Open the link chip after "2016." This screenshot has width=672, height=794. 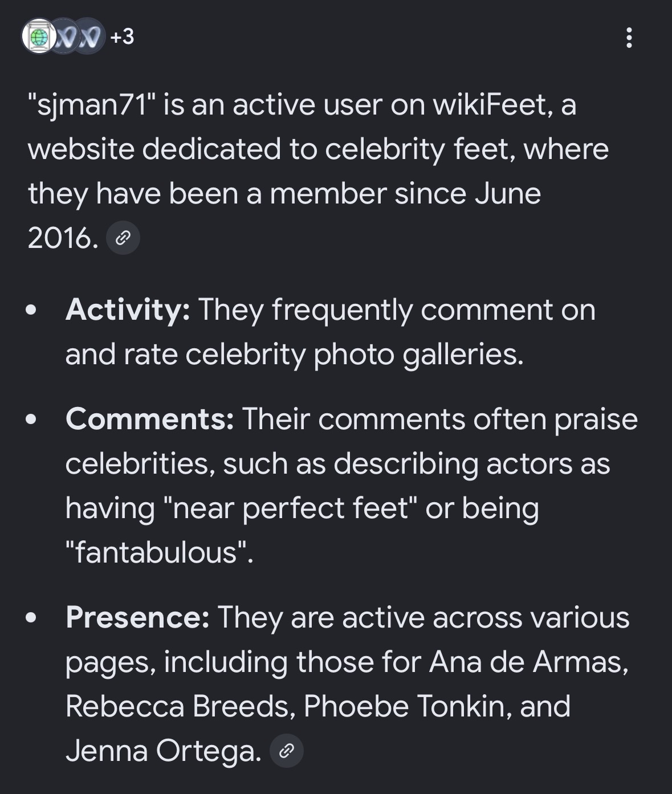[x=123, y=238]
